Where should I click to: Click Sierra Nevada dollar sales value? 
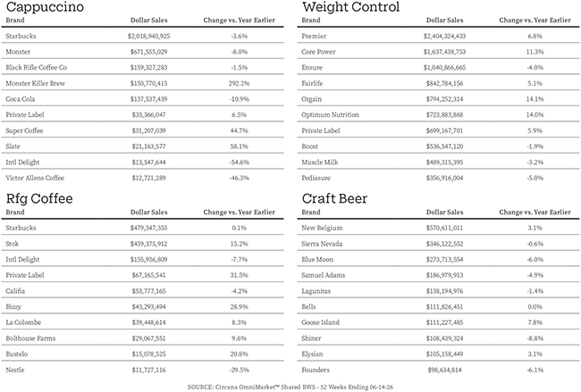[444, 244]
